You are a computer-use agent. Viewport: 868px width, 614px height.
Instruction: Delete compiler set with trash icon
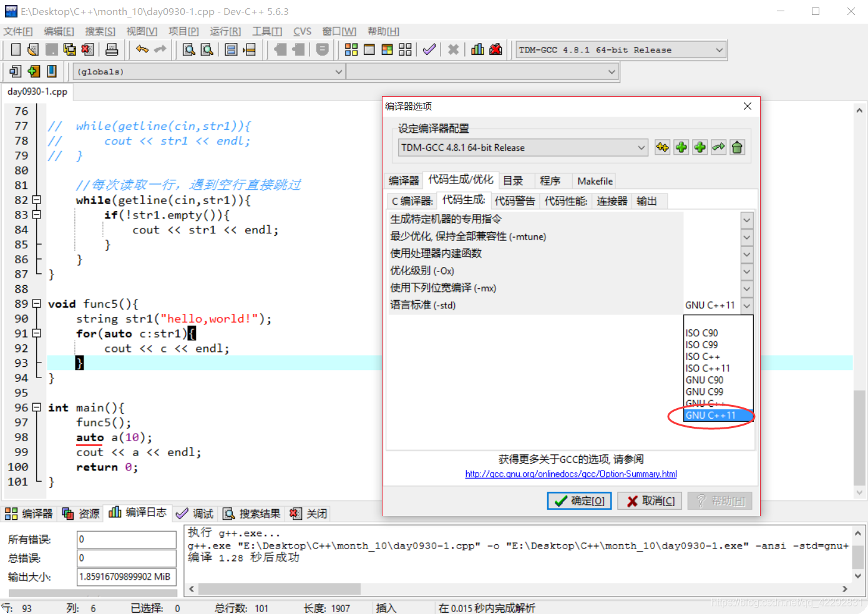737,147
